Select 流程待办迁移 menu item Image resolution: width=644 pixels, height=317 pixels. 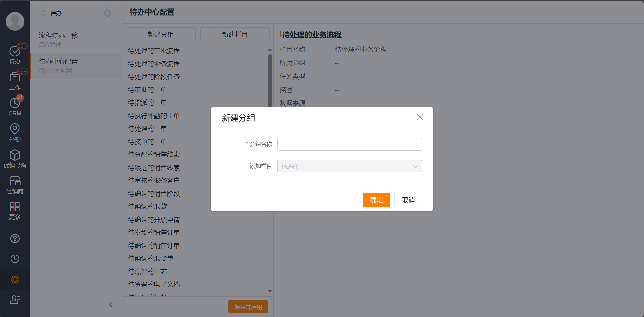(76, 40)
